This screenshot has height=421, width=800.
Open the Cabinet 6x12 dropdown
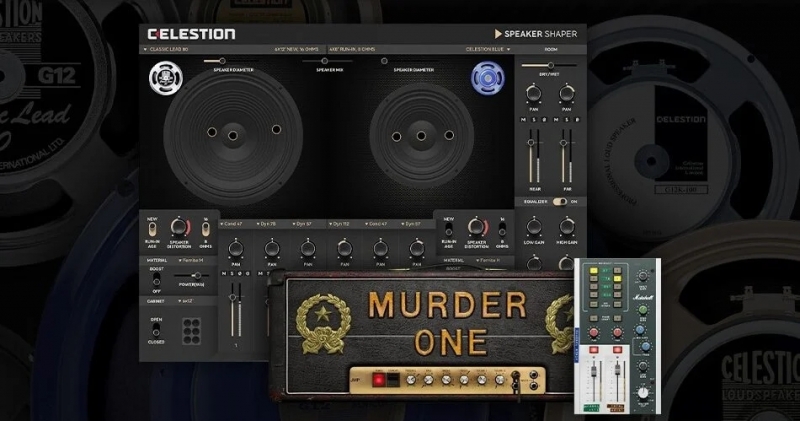coord(186,302)
